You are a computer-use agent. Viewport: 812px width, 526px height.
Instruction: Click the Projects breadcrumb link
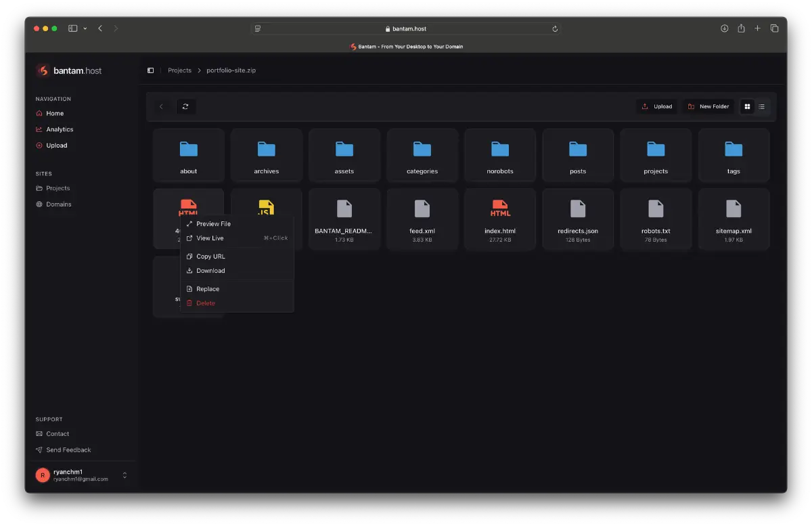click(179, 70)
